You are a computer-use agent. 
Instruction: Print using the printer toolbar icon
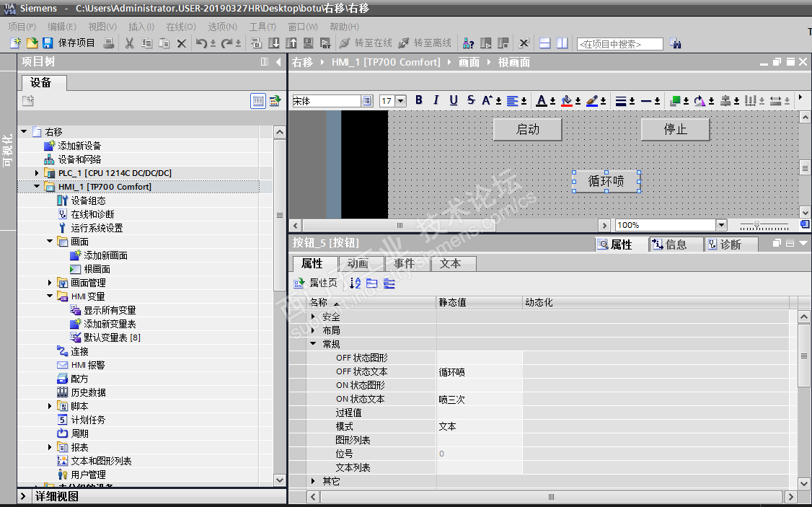108,43
